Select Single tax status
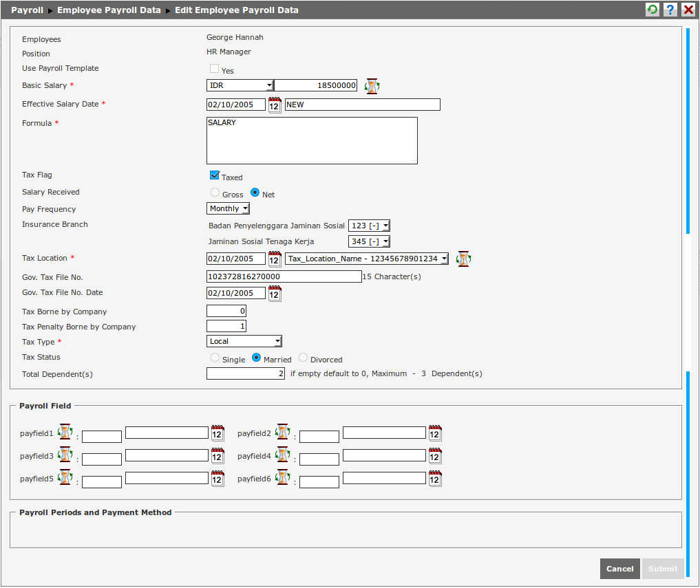This screenshot has height=588, width=700. [x=215, y=358]
